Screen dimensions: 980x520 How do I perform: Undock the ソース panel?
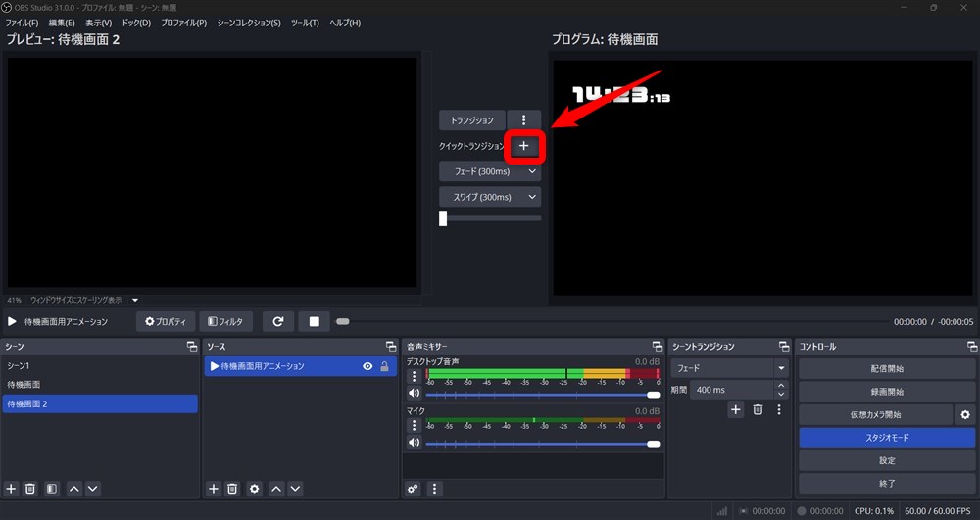tap(391, 346)
